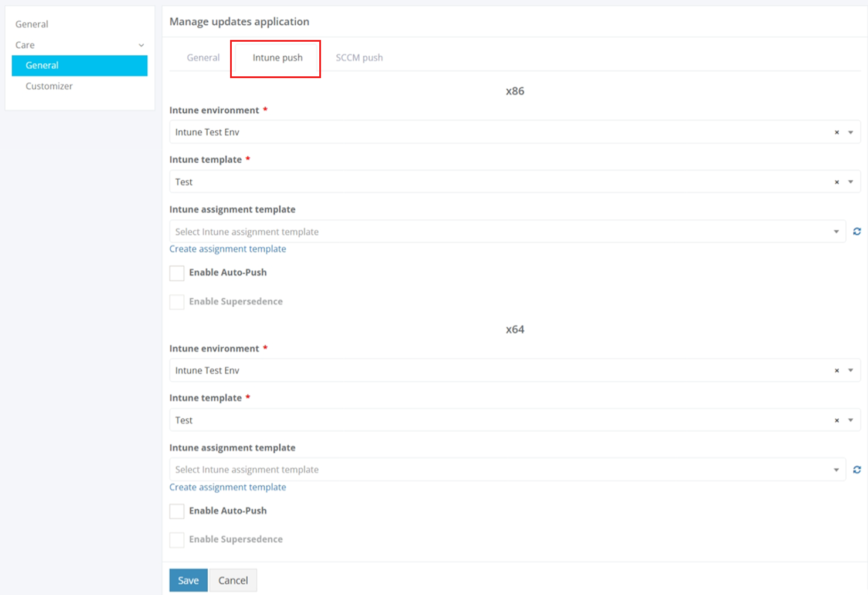Save the update settings
The height and width of the screenshot is (595, 868).
pos(188,580)
